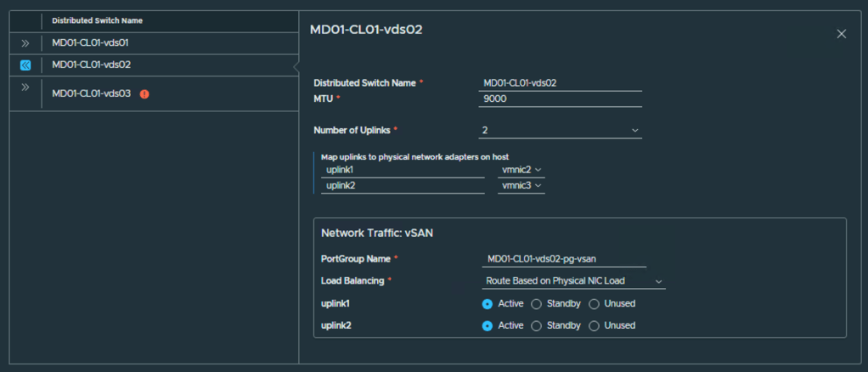Open the Load Balancing dropdown
The height and width of the screenshot is (372, 868).
tap(572, 280)
